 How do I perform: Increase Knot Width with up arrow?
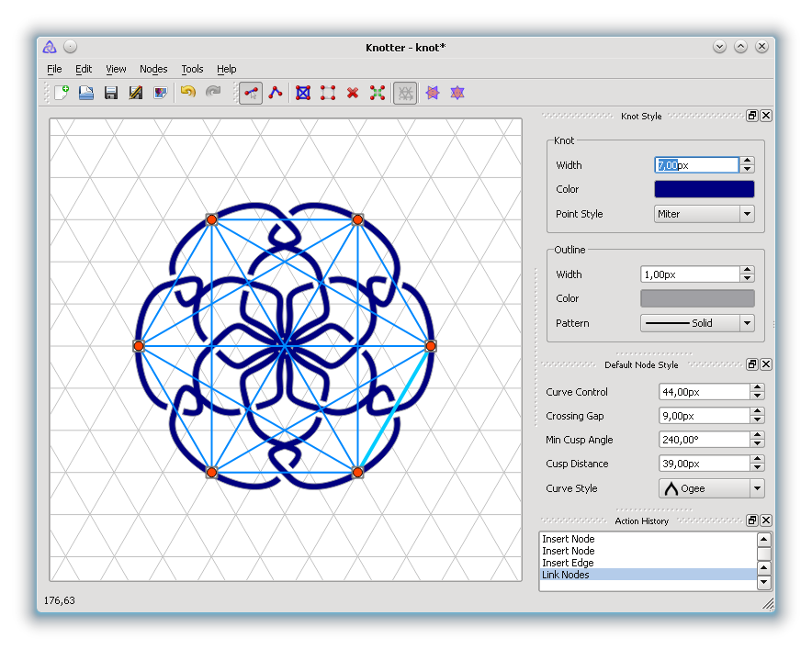747,161
